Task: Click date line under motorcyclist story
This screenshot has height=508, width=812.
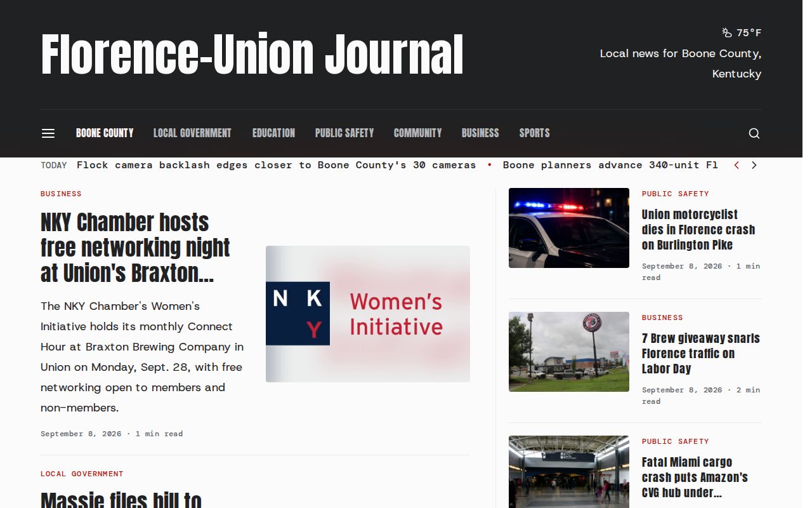Action: pyautogui.click(x=701, y=272)
